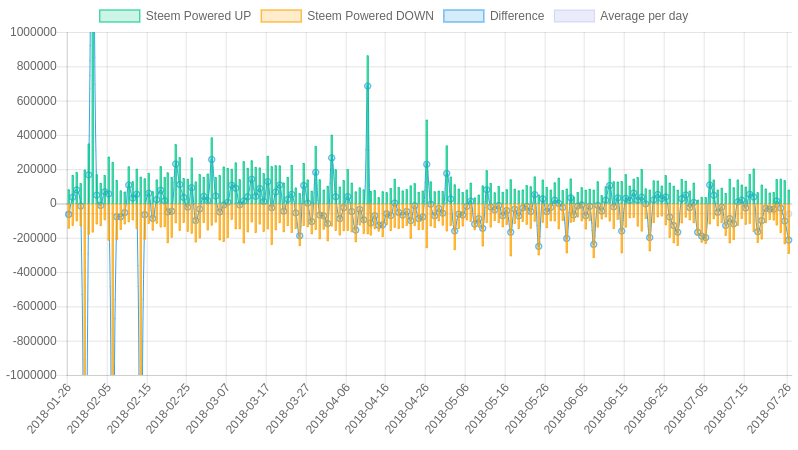Click the green Steem Powered UP legend swatch
Viewport: 798px width, 450px height.
(120, 16)
